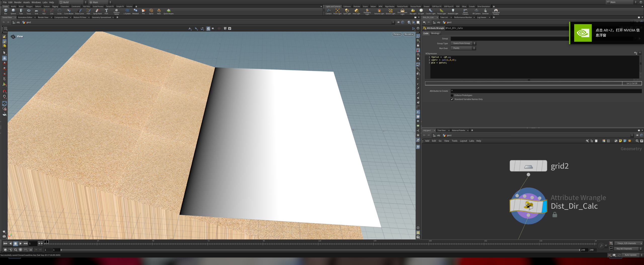
Task: Uncheck Standard Variable Names Only
Action: pos(452,99)
